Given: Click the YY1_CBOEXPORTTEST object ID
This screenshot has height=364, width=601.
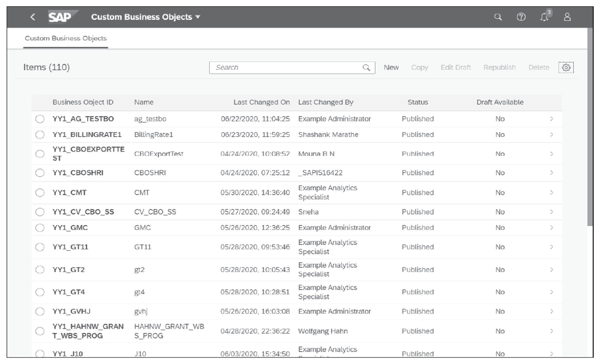Looking at the screenshot, I should pos(89,154).
